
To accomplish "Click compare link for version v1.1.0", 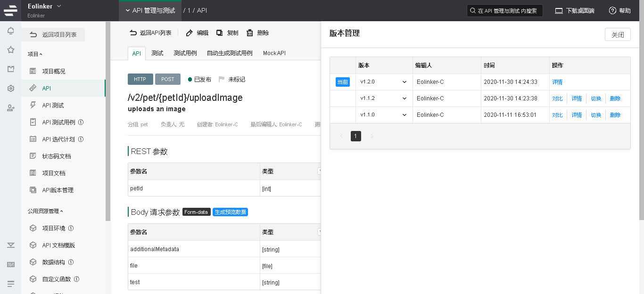I will pyautogui.click(x=557, y=115).
